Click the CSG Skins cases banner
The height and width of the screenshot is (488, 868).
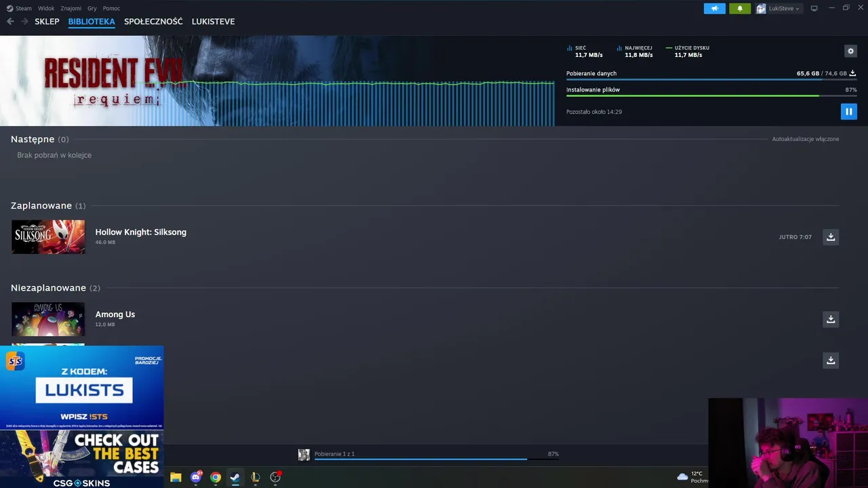(x=81, y=459)
